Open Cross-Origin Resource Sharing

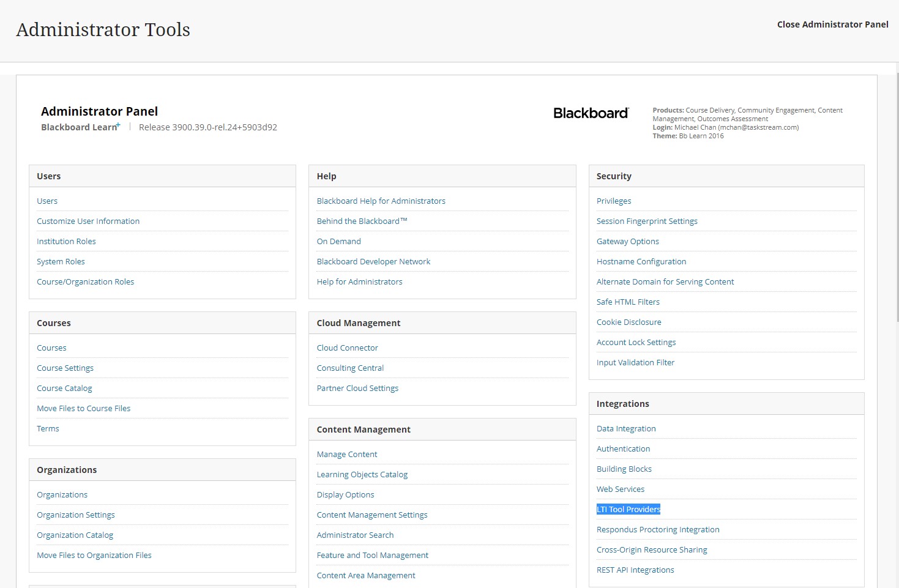(x=652, y=549)
